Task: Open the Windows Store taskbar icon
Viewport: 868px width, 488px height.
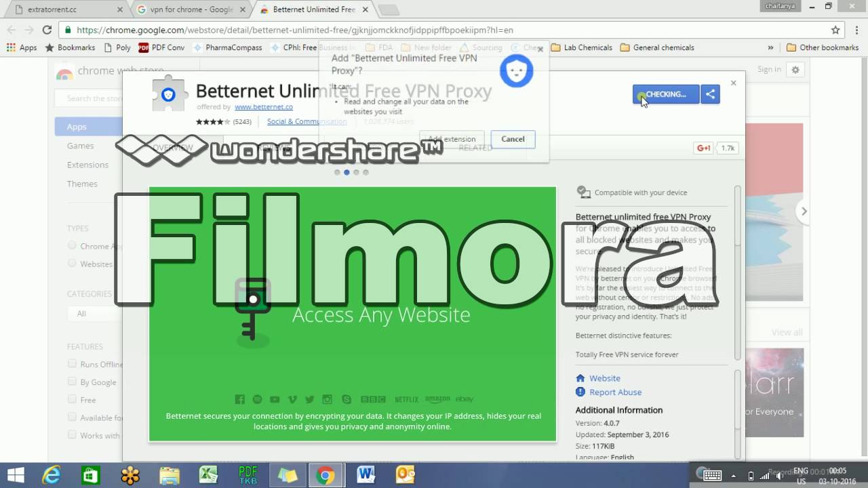Action: click(x=91, y=475)
